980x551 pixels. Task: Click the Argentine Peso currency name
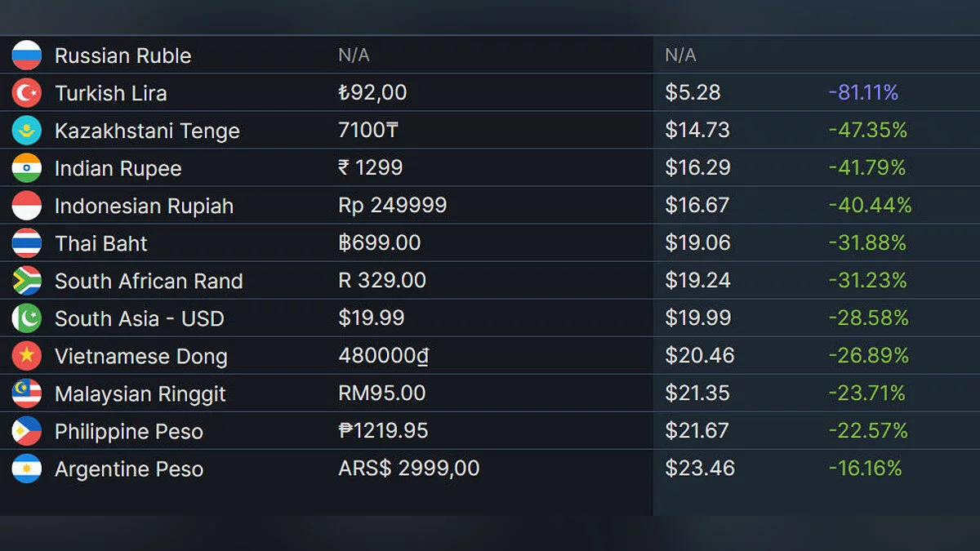128,469
